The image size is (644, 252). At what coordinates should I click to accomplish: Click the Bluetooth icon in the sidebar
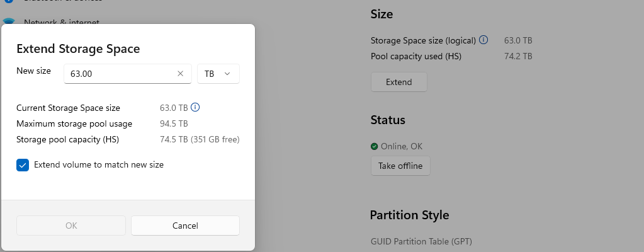point(9,2)
